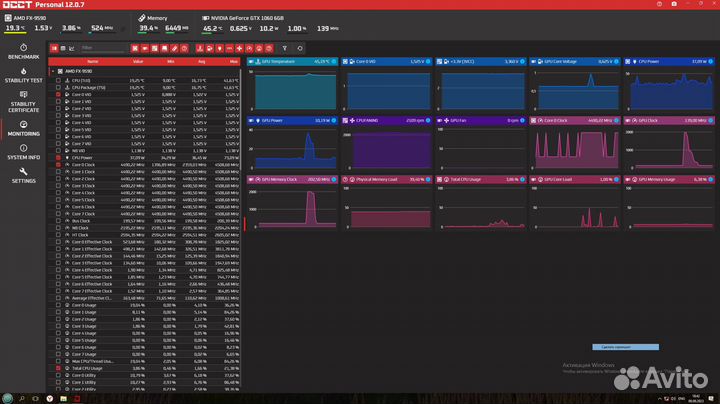Uncheck the Core 0 Clock checkbox
Viewport: 720px width, 404px height.
tap(58, 164)
